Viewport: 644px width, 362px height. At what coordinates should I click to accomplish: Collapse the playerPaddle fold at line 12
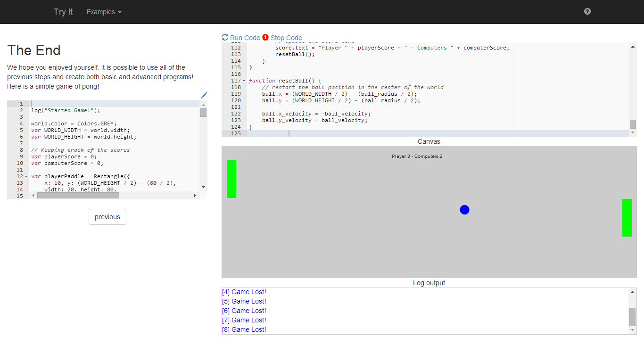[x=26, y=176]
